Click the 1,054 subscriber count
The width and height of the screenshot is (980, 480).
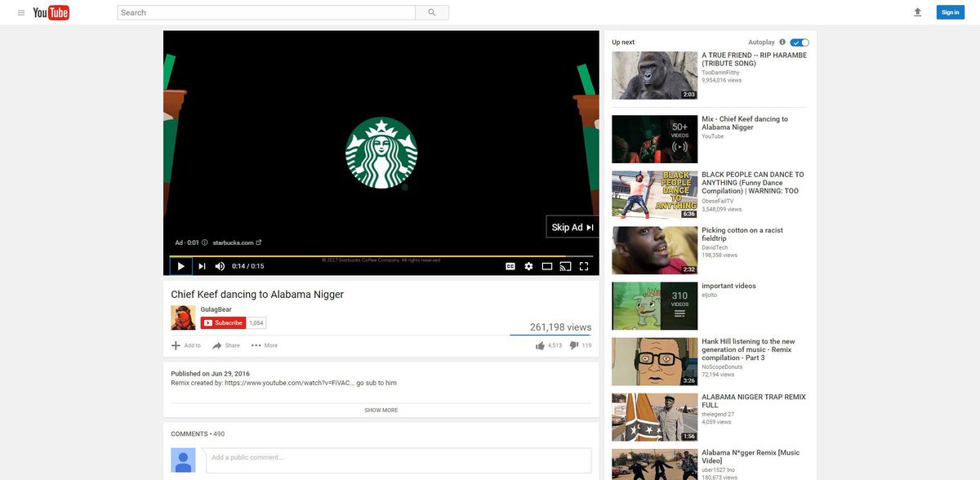click(256, 323)
